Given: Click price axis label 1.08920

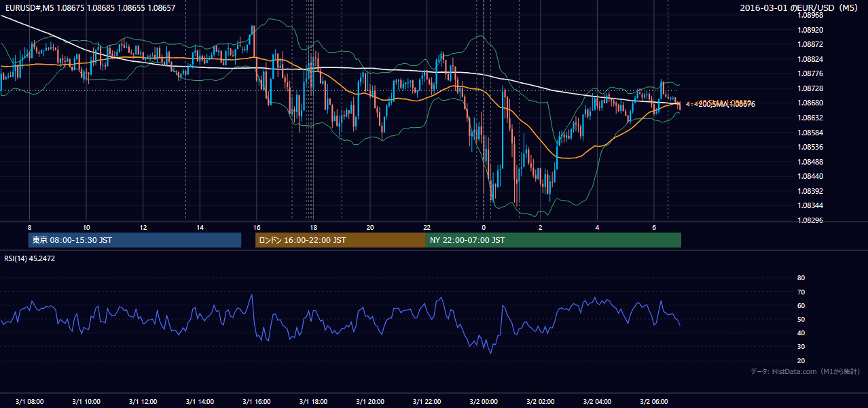Looking at the screenshot, I should tap(810, 30).
